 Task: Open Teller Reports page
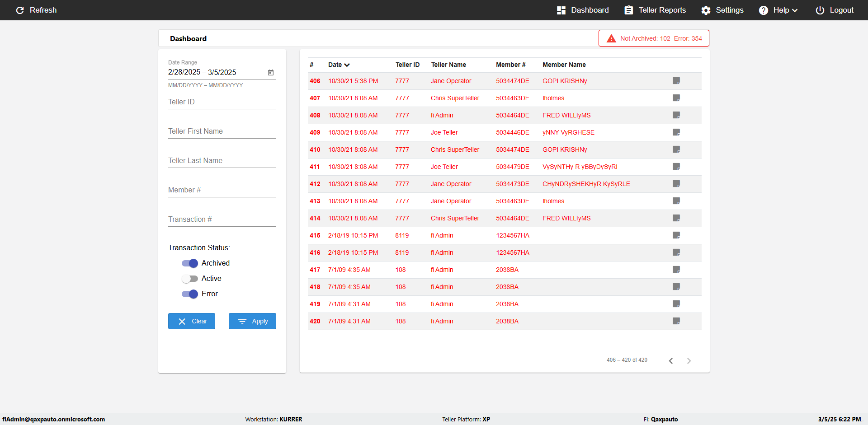pos(655,10)
